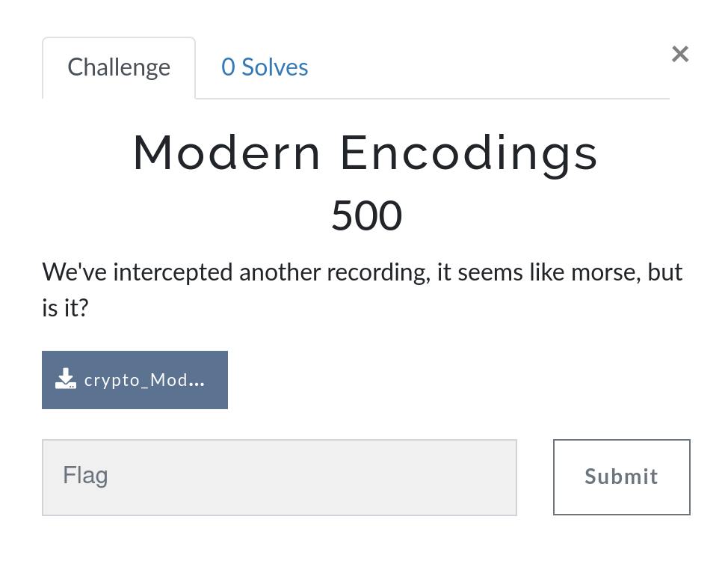Image resolution: width=728 pixels, height=567 pixels.
Task: Open the 0 Solves tab
Action: (265, 67)
